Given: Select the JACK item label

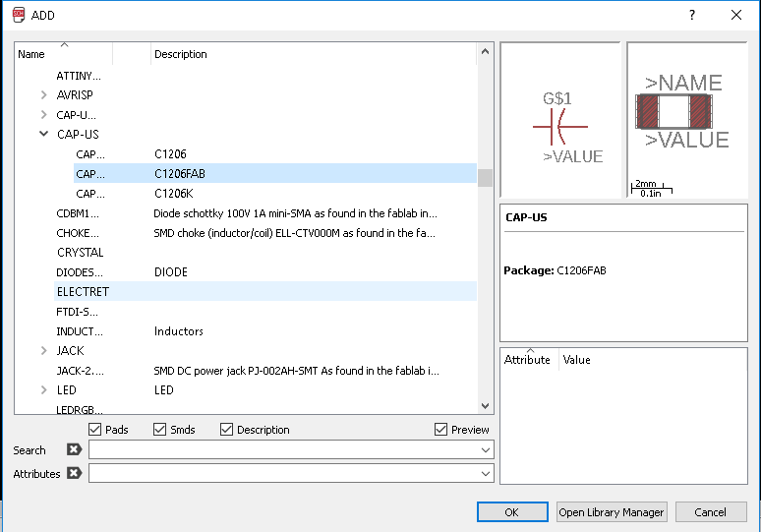Looking at the screenshot, I should (71, 350).
